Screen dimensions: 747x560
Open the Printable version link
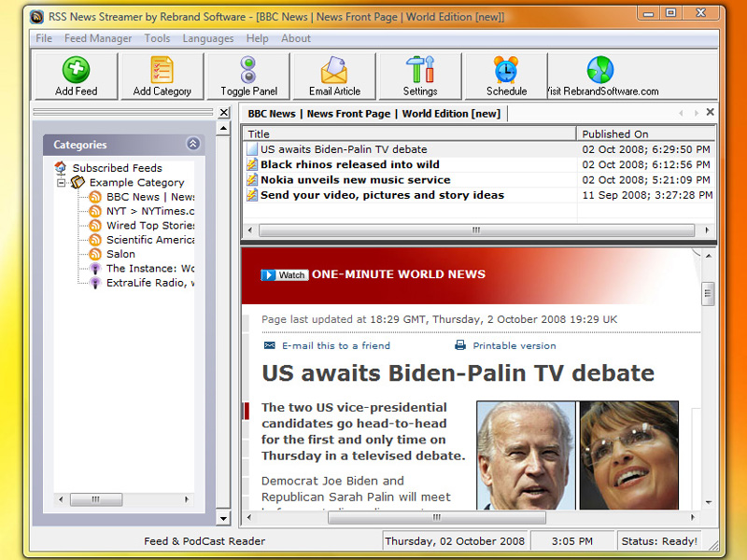coord(514,345)
